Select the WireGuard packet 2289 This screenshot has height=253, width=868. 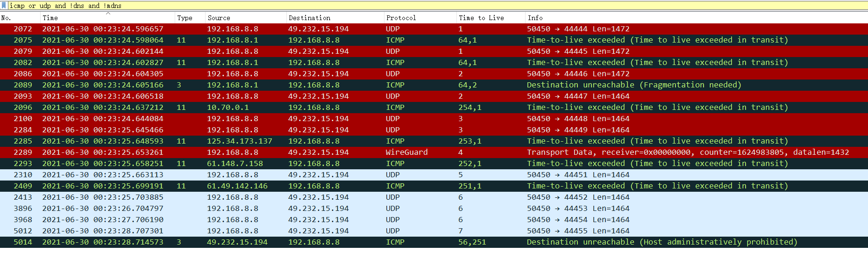click(434, 152)
